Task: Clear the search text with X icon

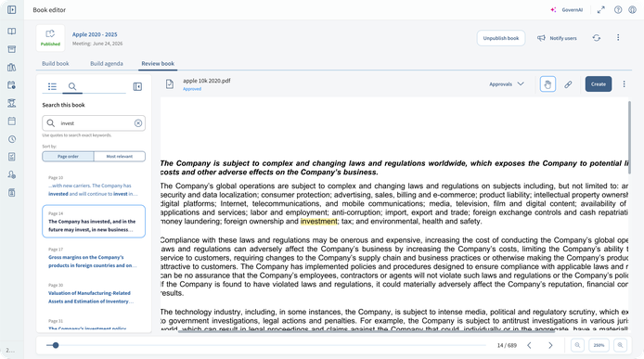Action: [x=138, y=123]
